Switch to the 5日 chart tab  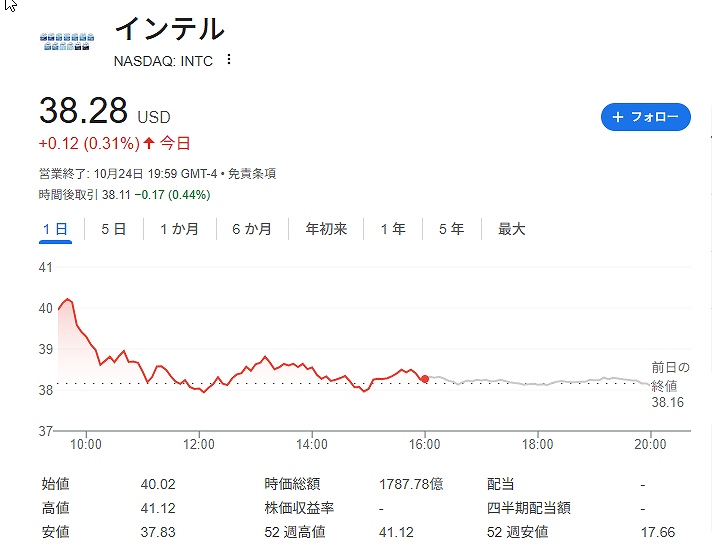pos(113,229)
